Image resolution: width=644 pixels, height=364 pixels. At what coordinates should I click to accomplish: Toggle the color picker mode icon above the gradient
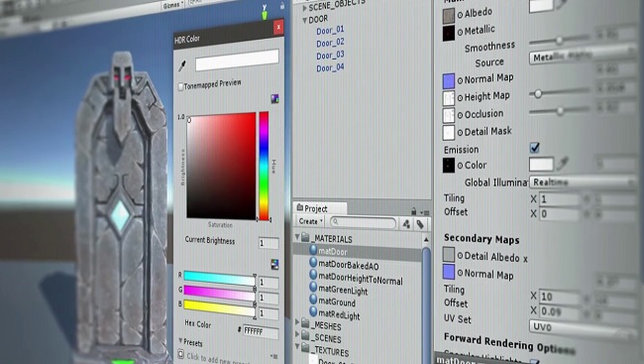[x=274, y=99]
